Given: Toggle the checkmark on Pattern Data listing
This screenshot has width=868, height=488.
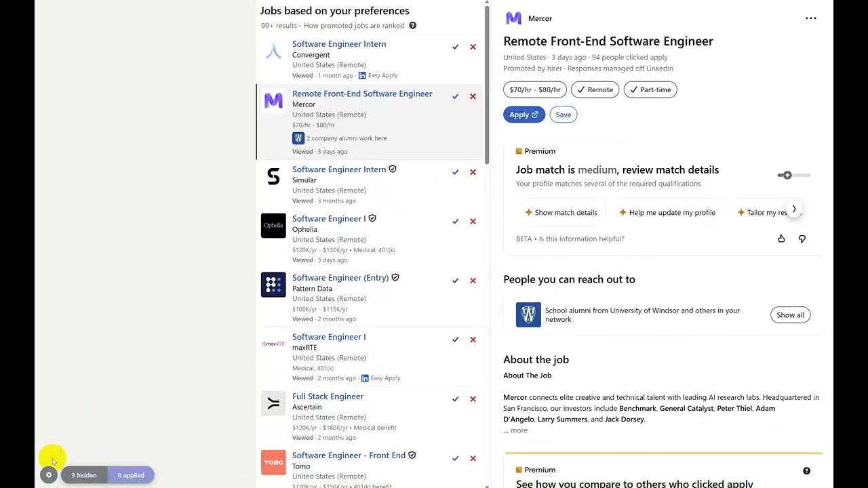Looking at the screenshot, I should coord(455,280).
